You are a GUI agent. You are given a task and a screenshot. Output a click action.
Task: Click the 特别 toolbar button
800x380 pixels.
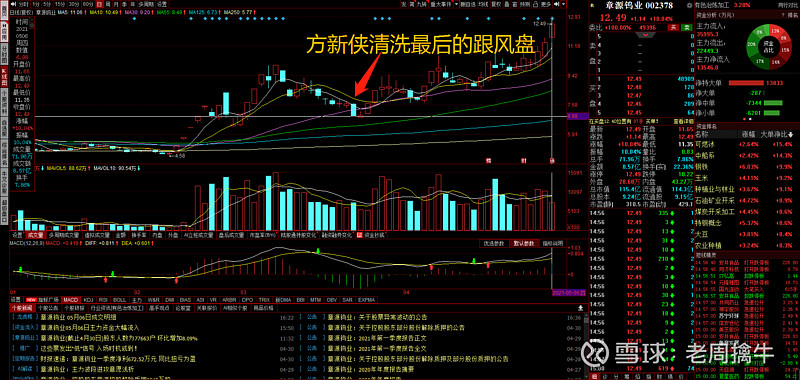[525, 5]
